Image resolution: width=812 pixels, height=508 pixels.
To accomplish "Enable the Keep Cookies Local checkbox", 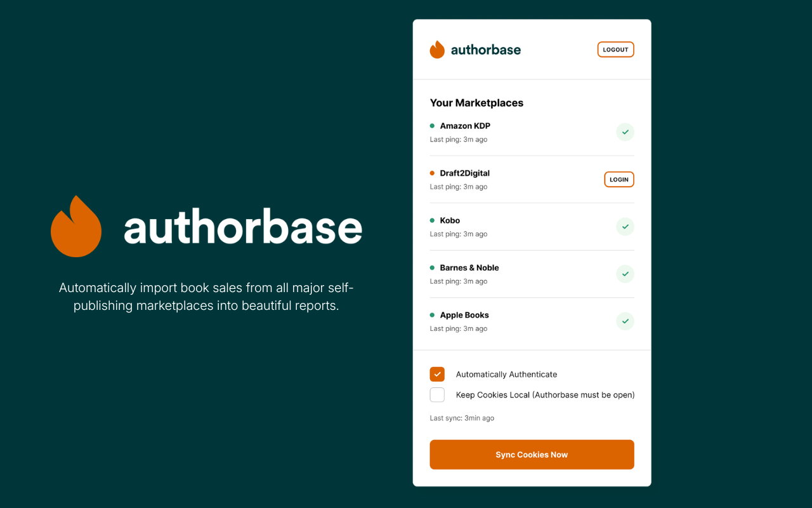I will coord(437,394).
